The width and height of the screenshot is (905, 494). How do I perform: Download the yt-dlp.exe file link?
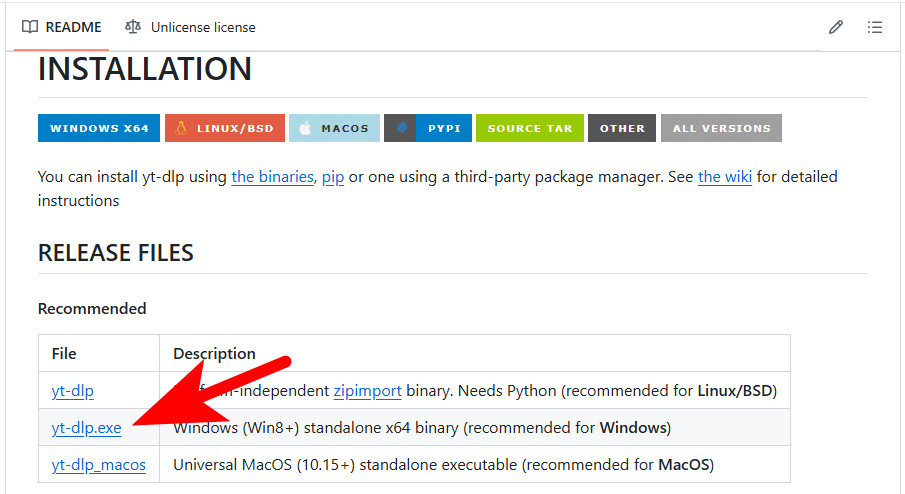(x=86, y=428)
